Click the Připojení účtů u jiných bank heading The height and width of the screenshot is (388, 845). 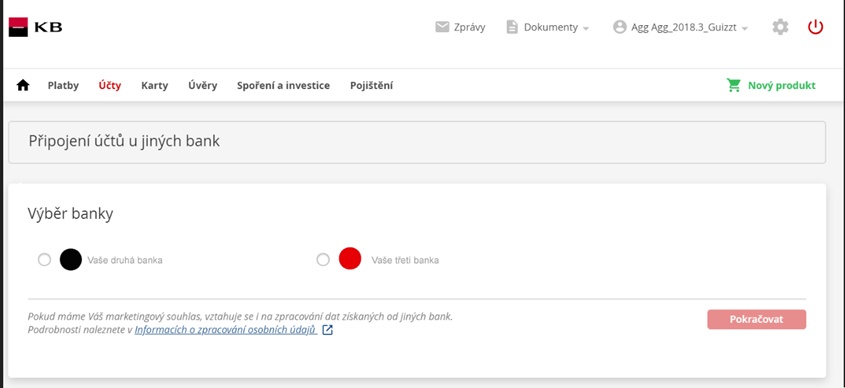[x=124, y=141]
